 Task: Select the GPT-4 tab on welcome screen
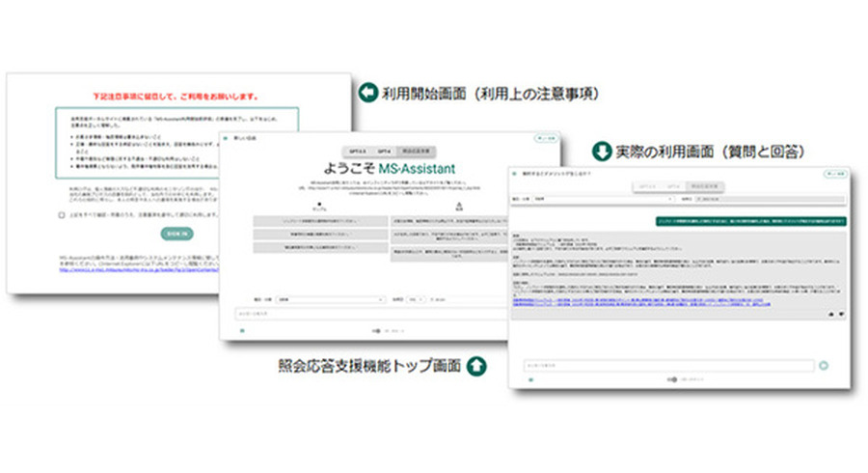(x=384, y=151)
